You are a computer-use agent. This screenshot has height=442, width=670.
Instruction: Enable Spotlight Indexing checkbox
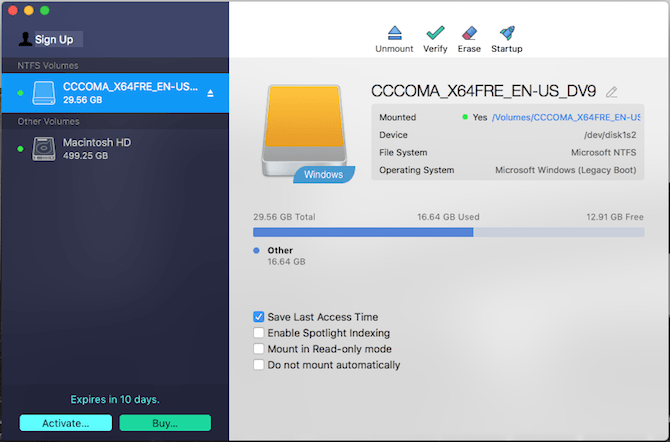pyautogui.click(x=259, y=333)
